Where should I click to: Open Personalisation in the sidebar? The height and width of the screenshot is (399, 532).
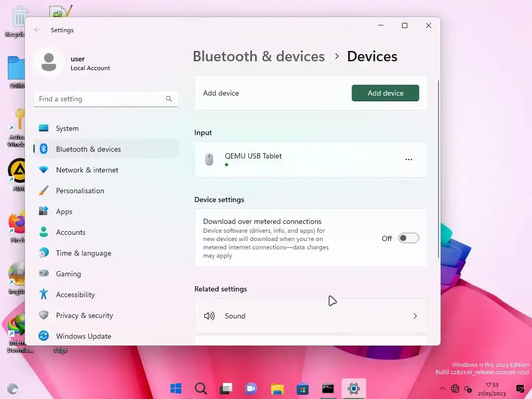106,190
